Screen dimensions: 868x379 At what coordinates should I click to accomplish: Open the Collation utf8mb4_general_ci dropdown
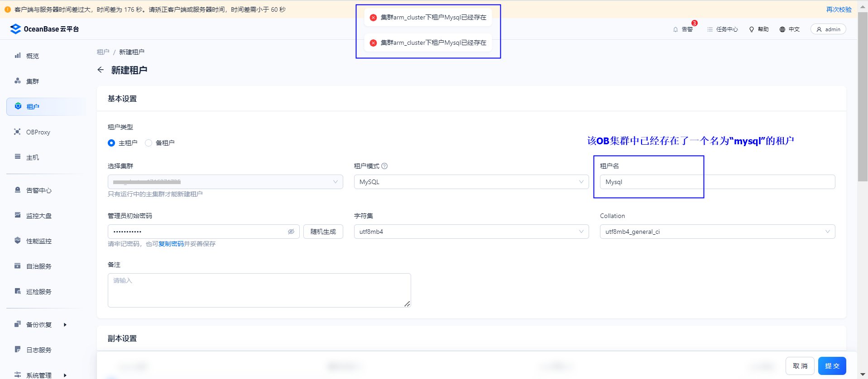717,232
